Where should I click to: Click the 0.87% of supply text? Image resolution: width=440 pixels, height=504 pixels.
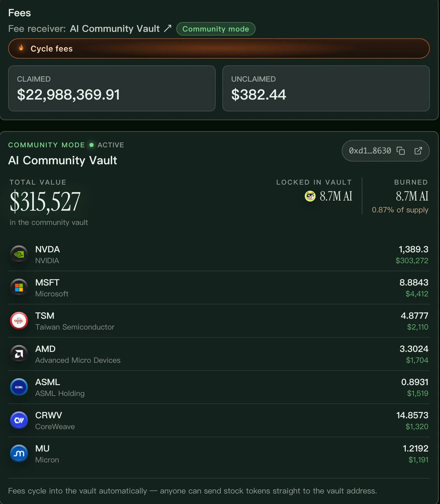pos(400,210)
